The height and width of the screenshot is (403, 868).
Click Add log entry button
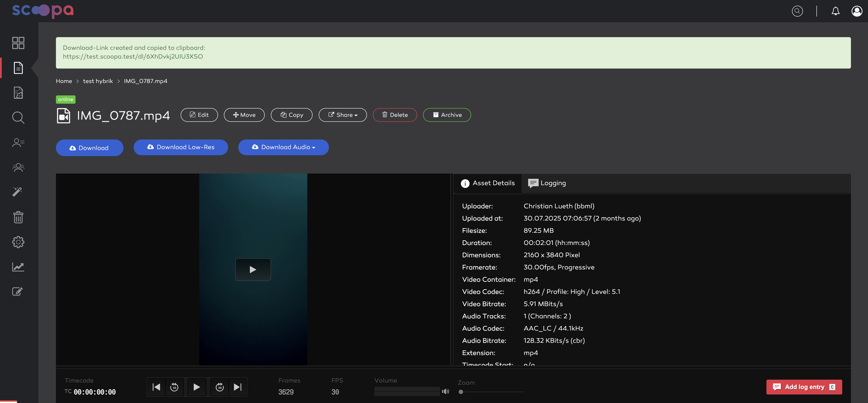pos(804,387)
